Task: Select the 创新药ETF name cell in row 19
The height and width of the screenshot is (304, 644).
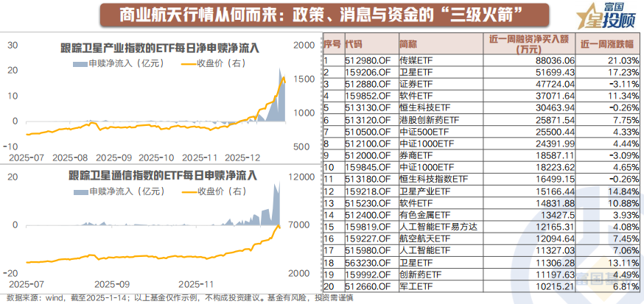Action: pos(441,274)
